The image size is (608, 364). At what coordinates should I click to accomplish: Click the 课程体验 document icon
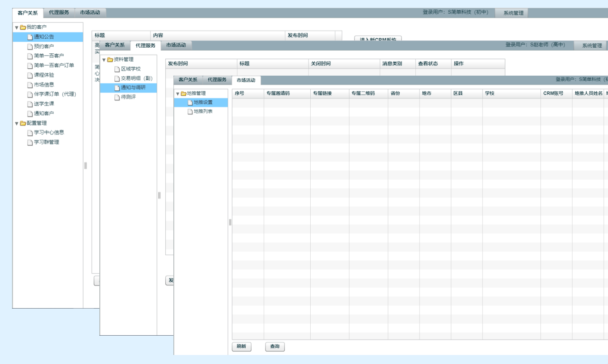coord(30,75)
